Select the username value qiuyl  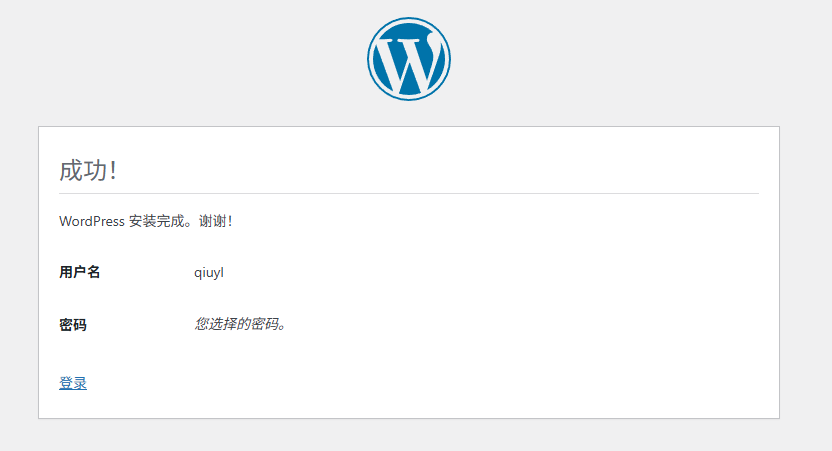[x=209, y=273]
